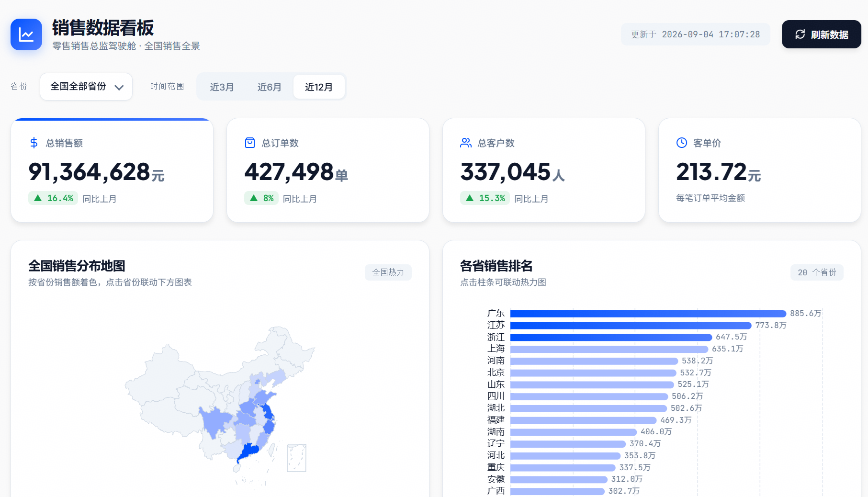Click the 广东 bar in ranking chart
This screenshot has height=497, width=868.
(648, 314)
